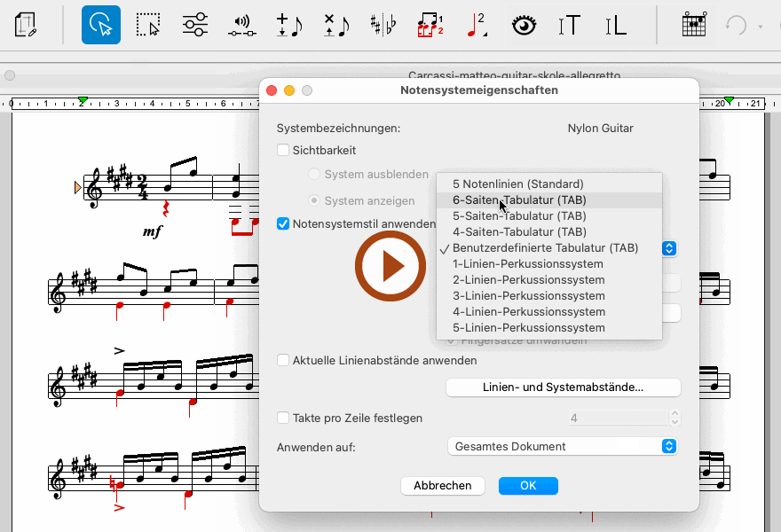781x532 pixels.
Task: Uncheck Notensystemstil anwenden checkbox
Action: [x=284, y=224]
